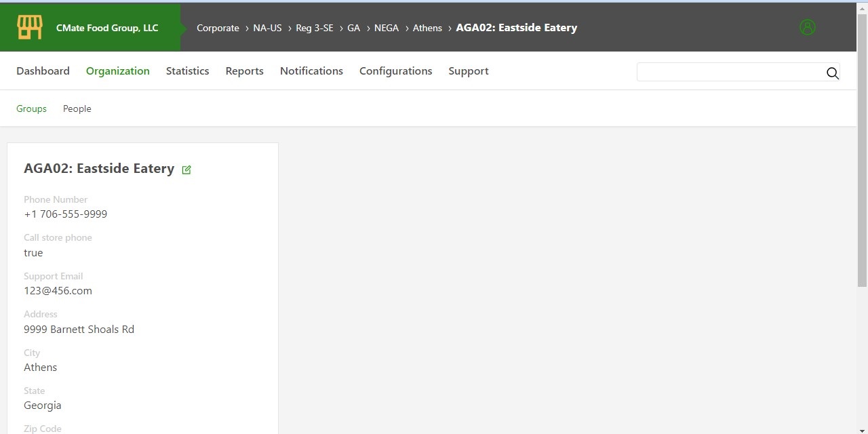Click the Support menu item
Screen dimensions: 868x434
pyautogui.click(x=468, y=71)
